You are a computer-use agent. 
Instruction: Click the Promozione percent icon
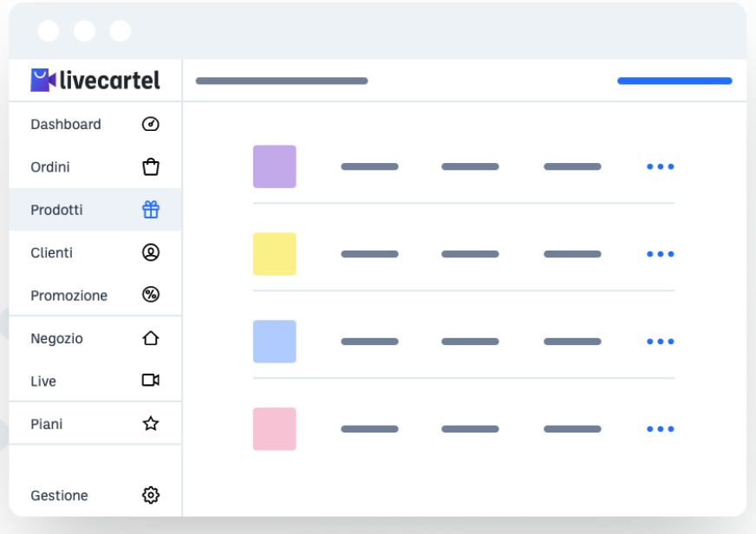pyautogui.click(x=151, y=295)
